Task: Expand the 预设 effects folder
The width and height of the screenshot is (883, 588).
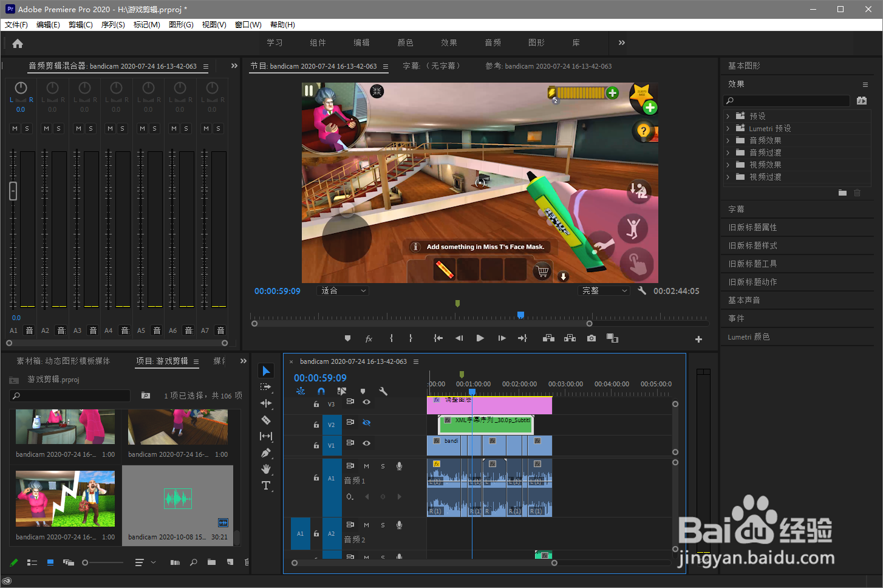Action: (728, 116)
